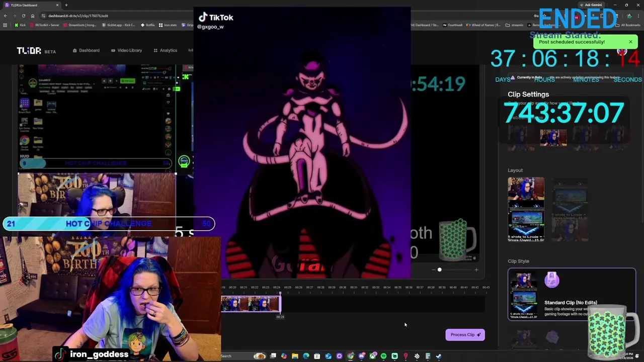The image size is (644, 362).
Task: Open Microsoft Edge from the taskbar
Action: click(x=306, y=356)
